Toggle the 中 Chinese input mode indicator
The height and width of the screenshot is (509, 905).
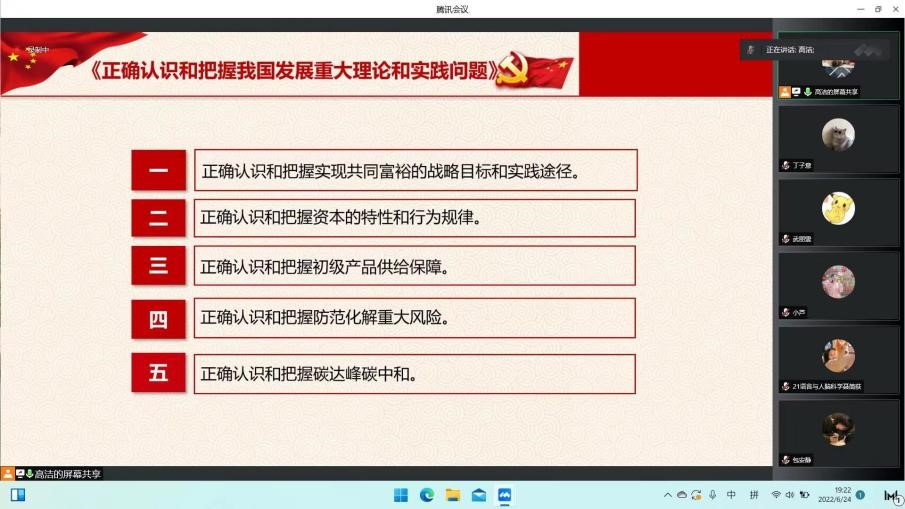click(x=731, y=495)
